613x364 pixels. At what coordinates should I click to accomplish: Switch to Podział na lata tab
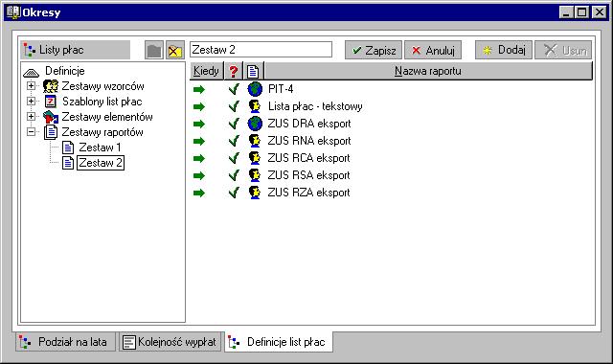click(66, 342)
